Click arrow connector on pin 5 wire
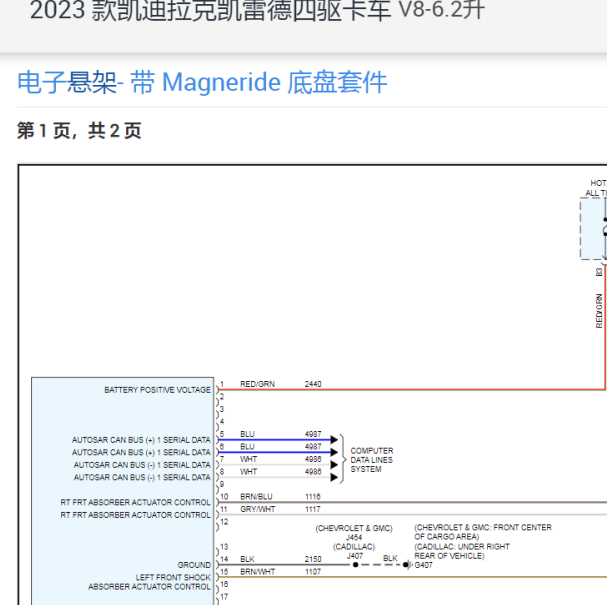 (x=334, y=440)
